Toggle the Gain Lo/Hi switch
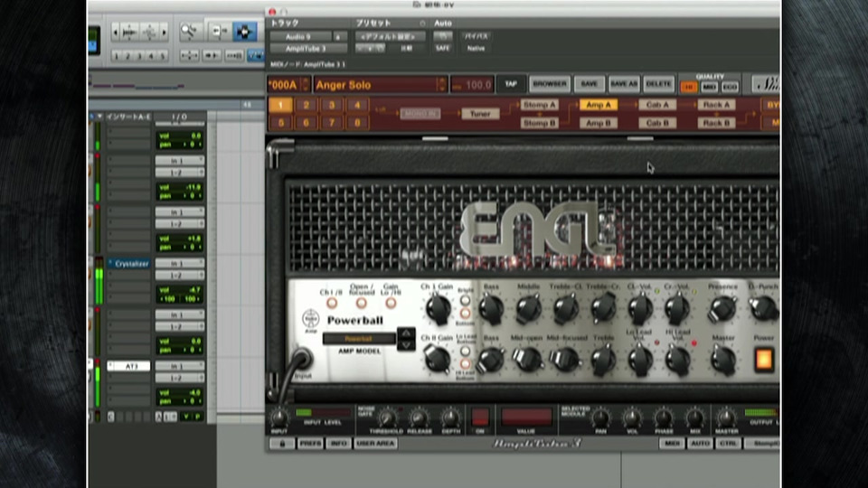Viewport: 868px width, 488px height. [x=391, y=304]
